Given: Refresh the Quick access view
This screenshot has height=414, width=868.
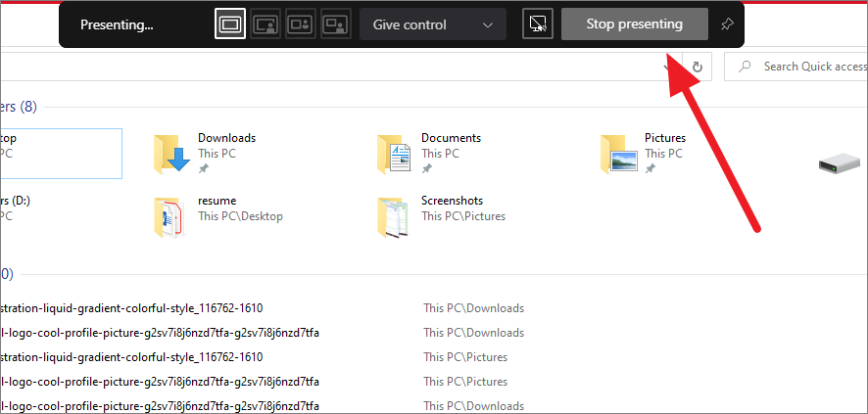Looking at the screenshot, I should pos(698,67).
